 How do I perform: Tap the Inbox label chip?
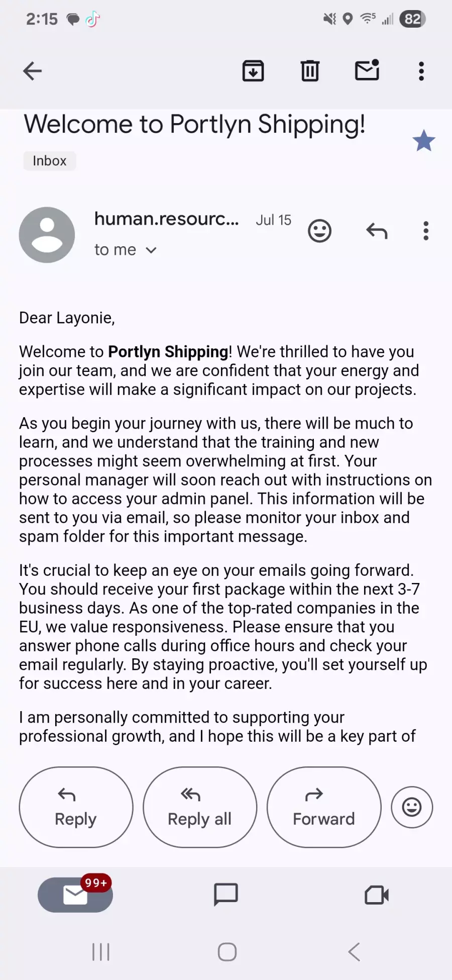[50, 161]
